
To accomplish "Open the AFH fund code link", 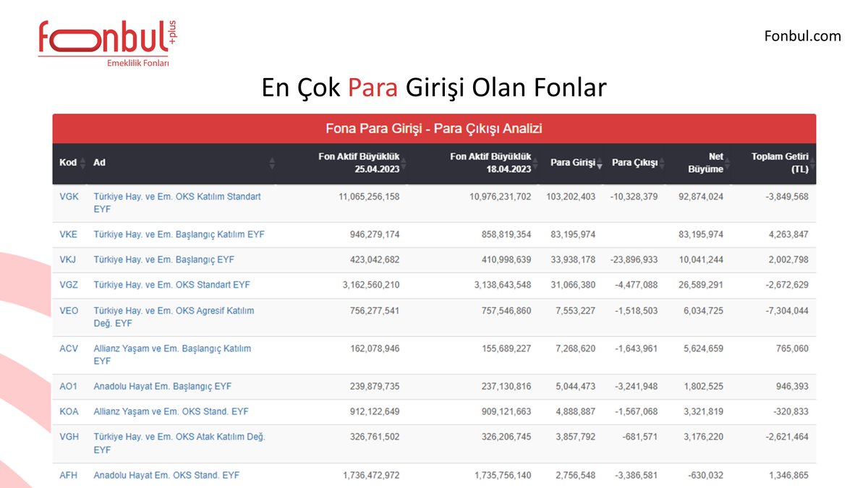I will [x=69, y=476].
